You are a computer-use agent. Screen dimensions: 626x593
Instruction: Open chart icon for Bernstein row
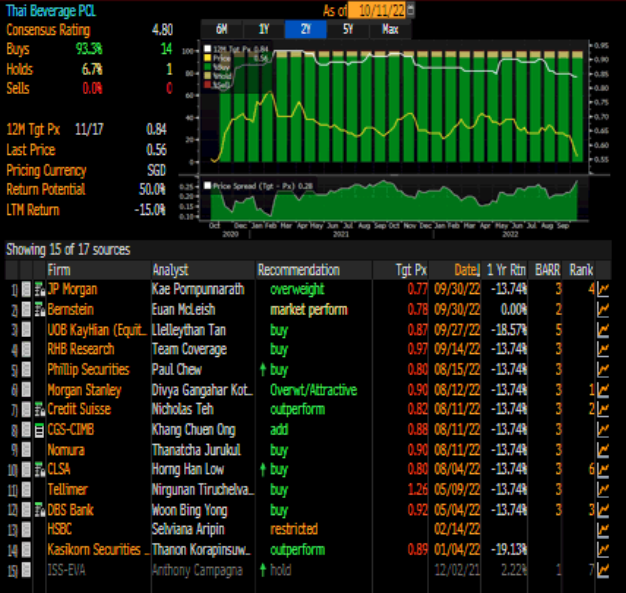click(x=603, y=309)
